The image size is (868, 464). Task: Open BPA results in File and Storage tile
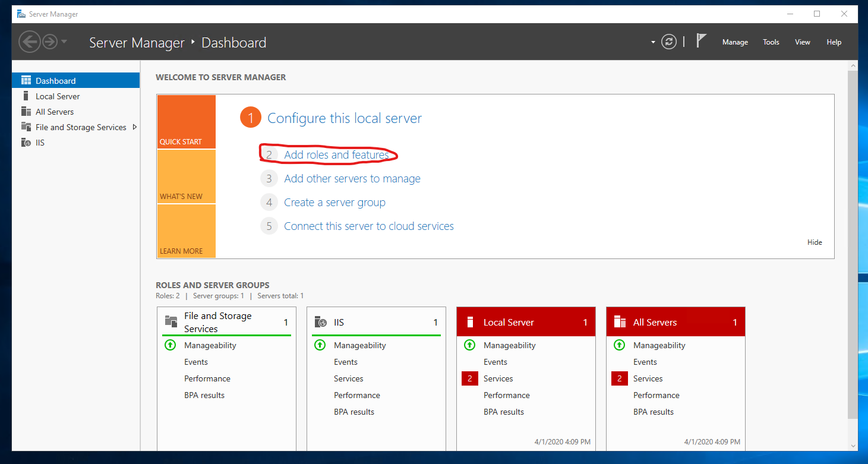point(204,395)
